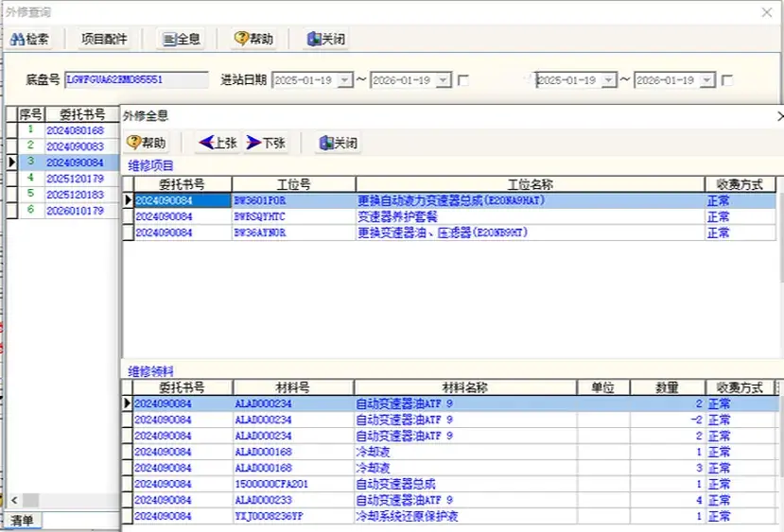The image size is (784, 532).
Task: Select the 清单 tab at bottom left
Action: (x=21, y=521)
